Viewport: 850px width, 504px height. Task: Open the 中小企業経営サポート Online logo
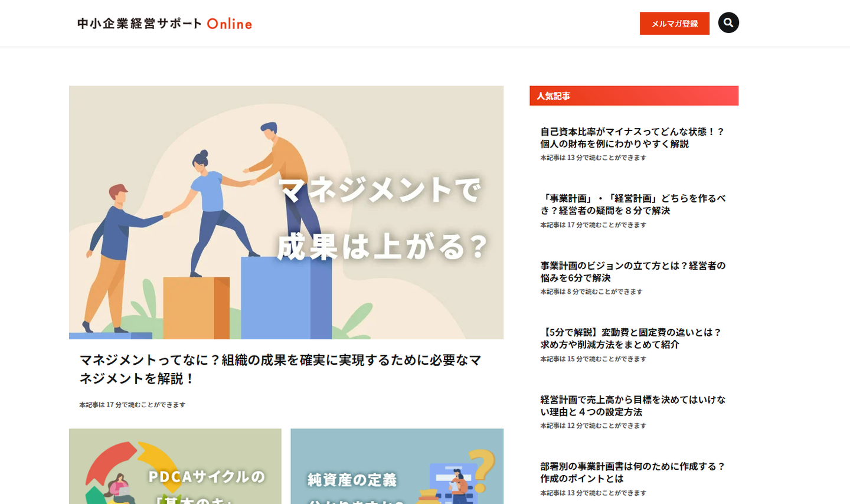(x=165, y=24)
